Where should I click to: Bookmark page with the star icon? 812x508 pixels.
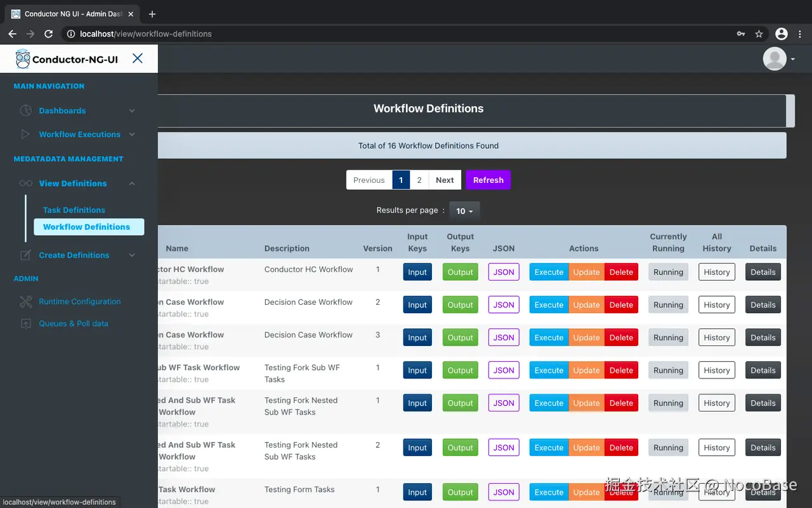759,34
